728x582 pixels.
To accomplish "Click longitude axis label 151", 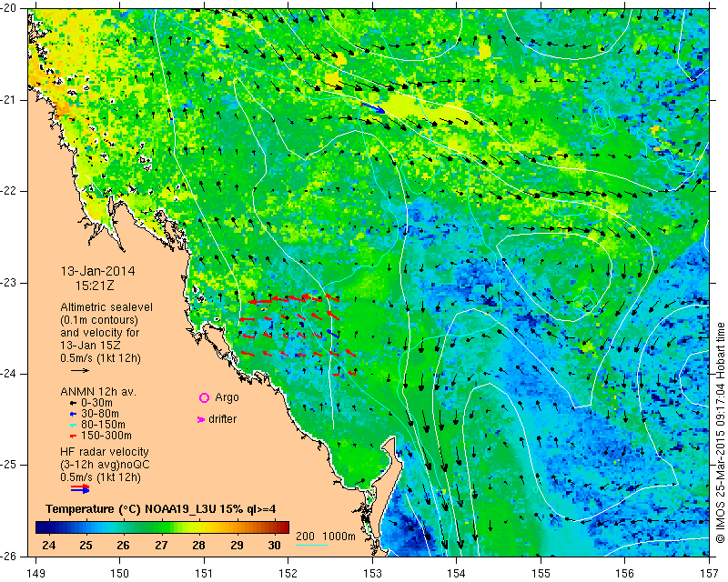I will [x=204, y=574].
